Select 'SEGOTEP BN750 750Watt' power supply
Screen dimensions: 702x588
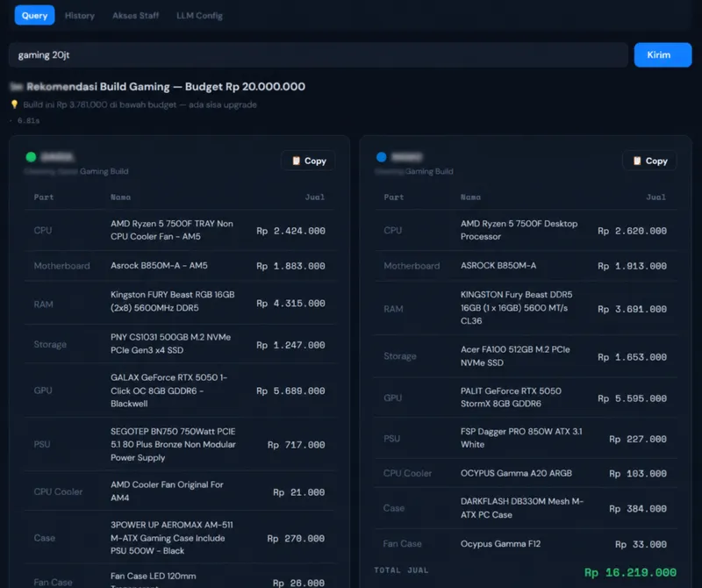[173, 444]
